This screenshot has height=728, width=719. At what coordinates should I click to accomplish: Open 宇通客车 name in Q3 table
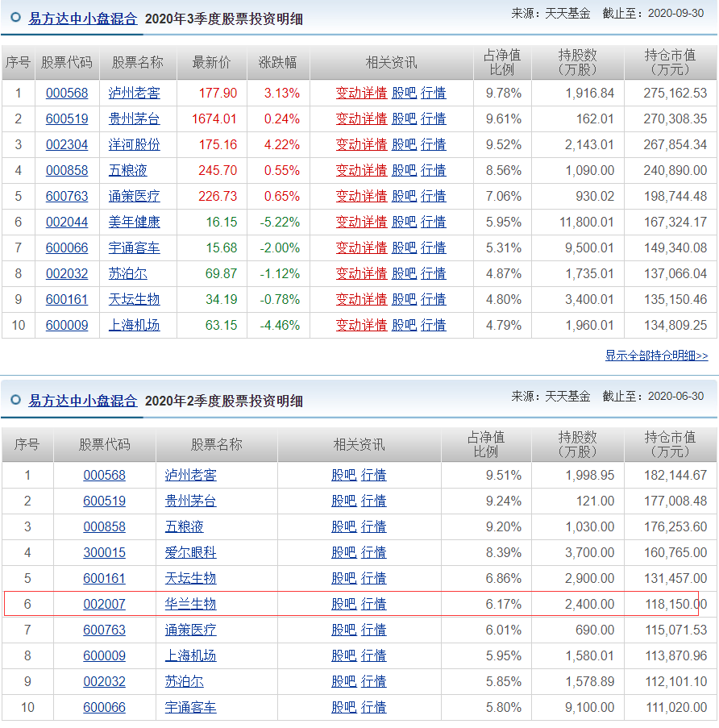[134, 248]
